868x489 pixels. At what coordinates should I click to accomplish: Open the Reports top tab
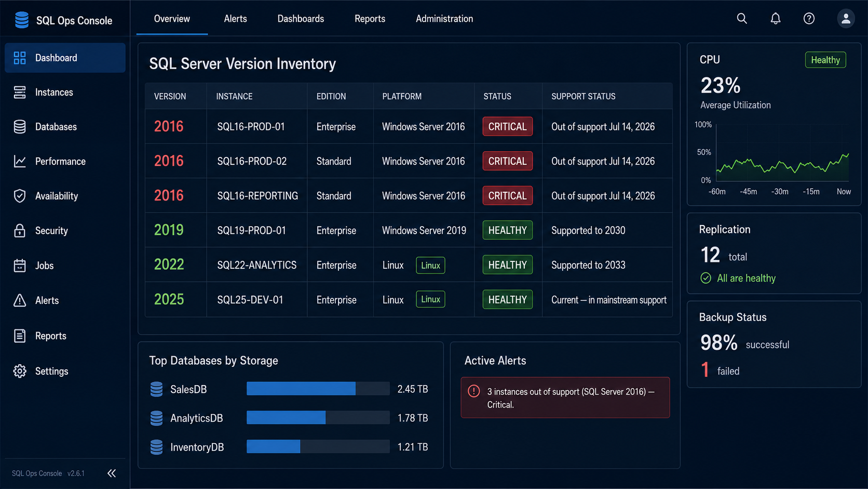click(x=370, y=19)
